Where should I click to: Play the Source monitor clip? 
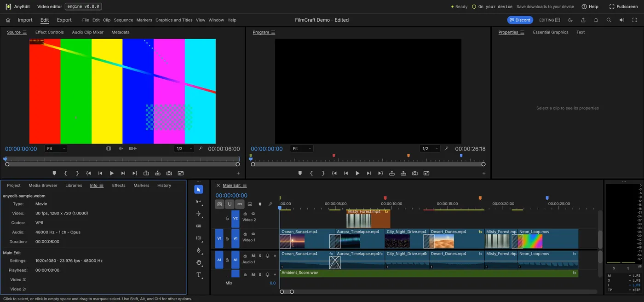(x=111, y=173)
